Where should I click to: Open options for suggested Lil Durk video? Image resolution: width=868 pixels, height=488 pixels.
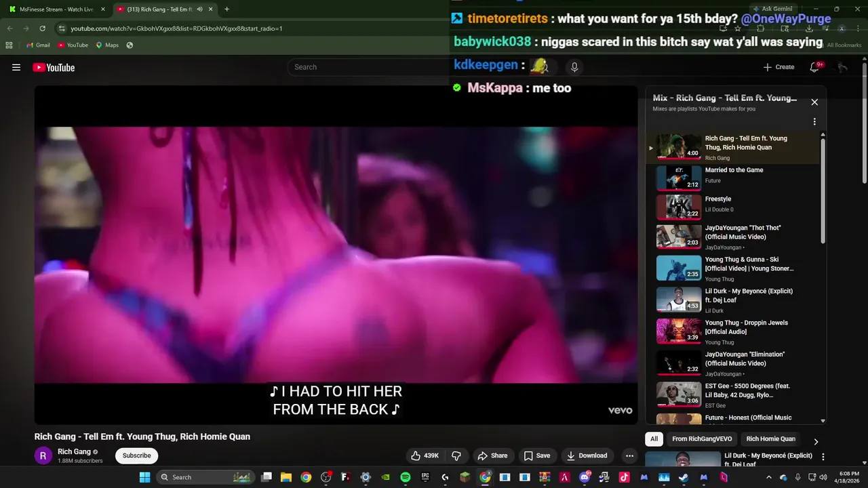(x=823, y=457)
